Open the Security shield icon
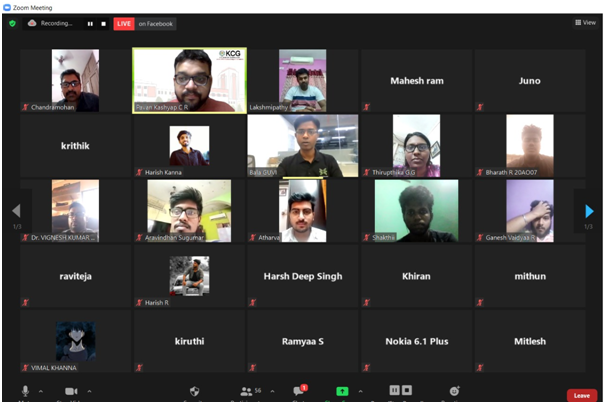 click(194, 391)
